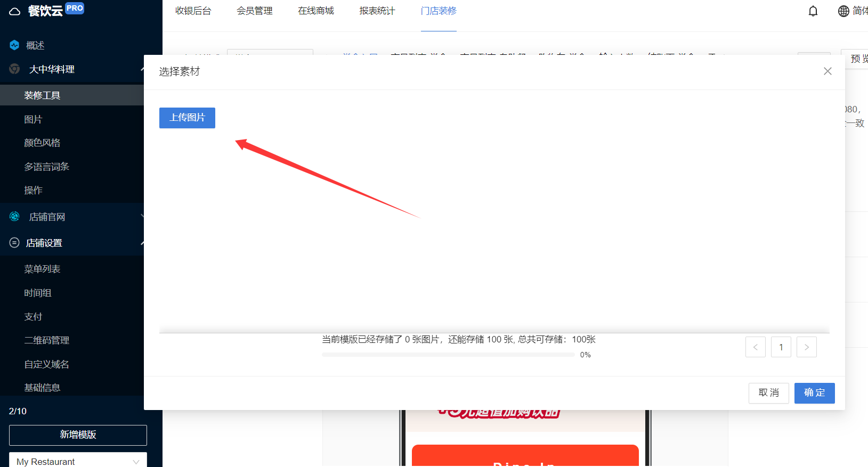The width and height of the screenshot is (868, 467).
Task: Click the 2/10 template count
Action: pos(18,411)
